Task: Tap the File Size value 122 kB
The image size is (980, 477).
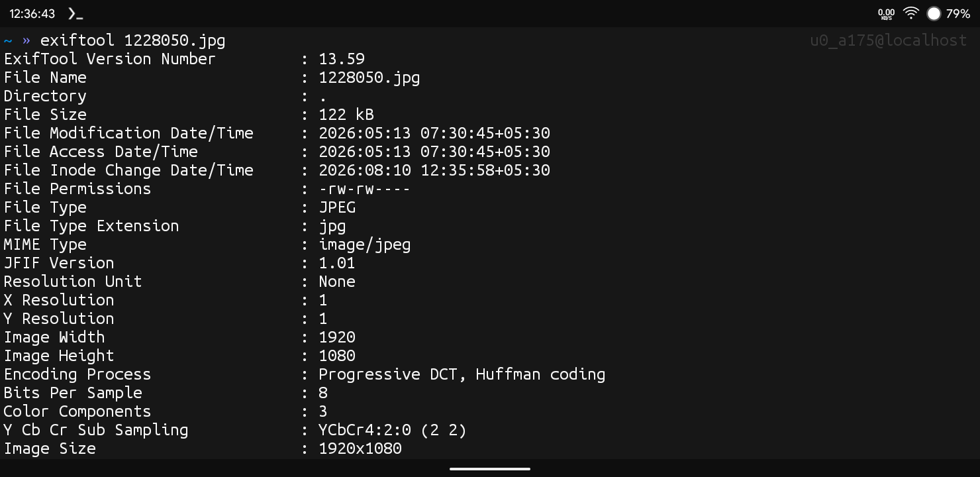Action: point(346,115)
